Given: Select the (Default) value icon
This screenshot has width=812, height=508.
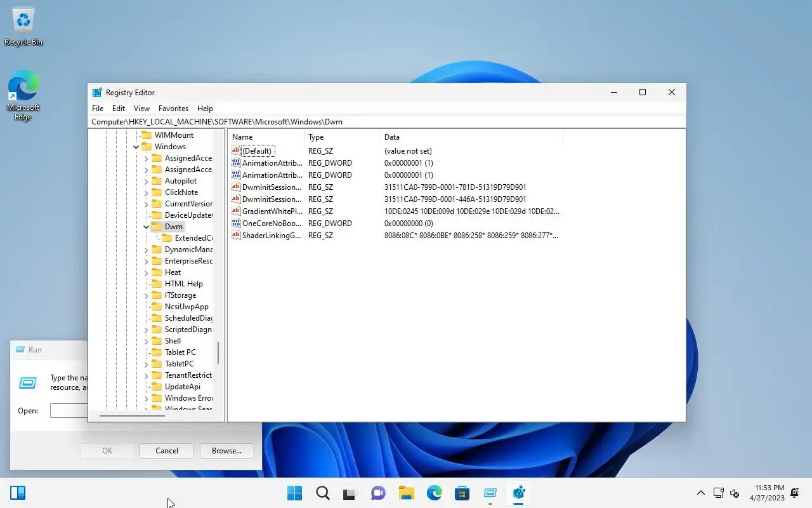Looking at the screenshot, I should (236, 151).
